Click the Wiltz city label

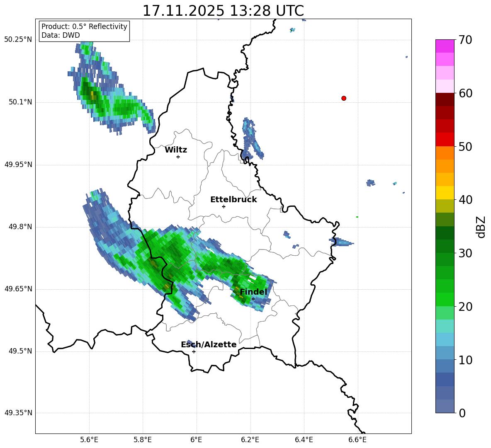pos(176,150)
